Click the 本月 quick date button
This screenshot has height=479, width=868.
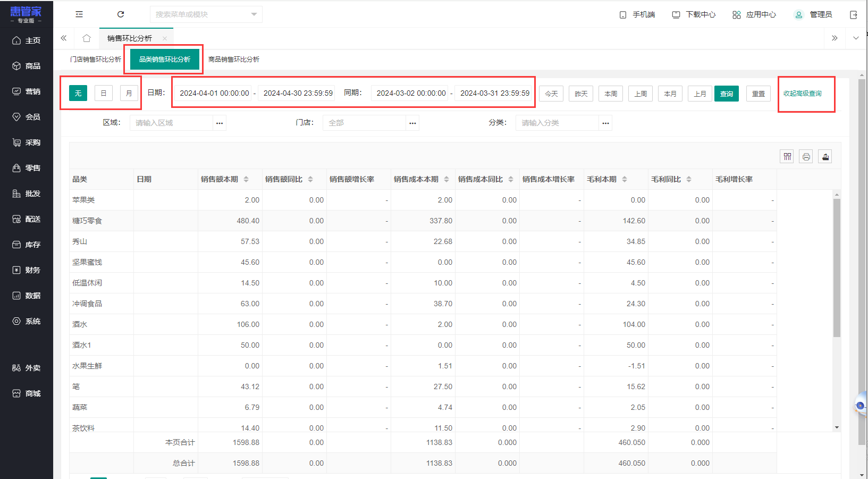[670, 94]
